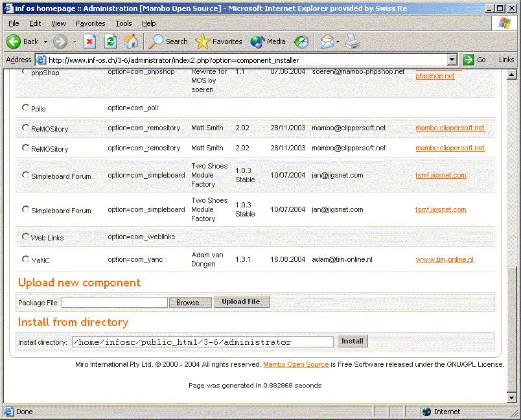The width and height of the screenshot is (521, 420).
Task: Go to the Home page icon
Action: point(131,41)
